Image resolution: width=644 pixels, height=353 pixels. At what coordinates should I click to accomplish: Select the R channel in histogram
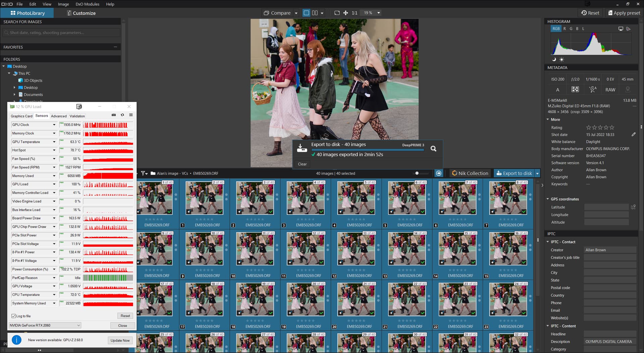(x=565, y=29)
